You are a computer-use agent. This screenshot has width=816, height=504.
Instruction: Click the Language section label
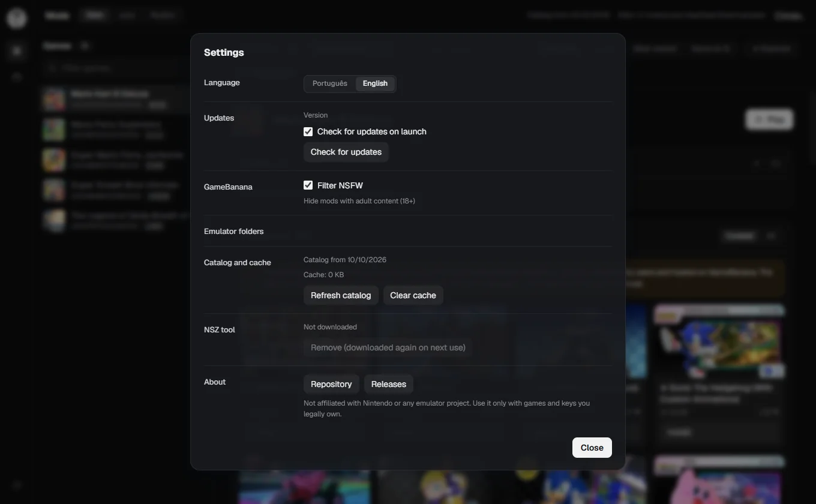[x=221, y=83]
